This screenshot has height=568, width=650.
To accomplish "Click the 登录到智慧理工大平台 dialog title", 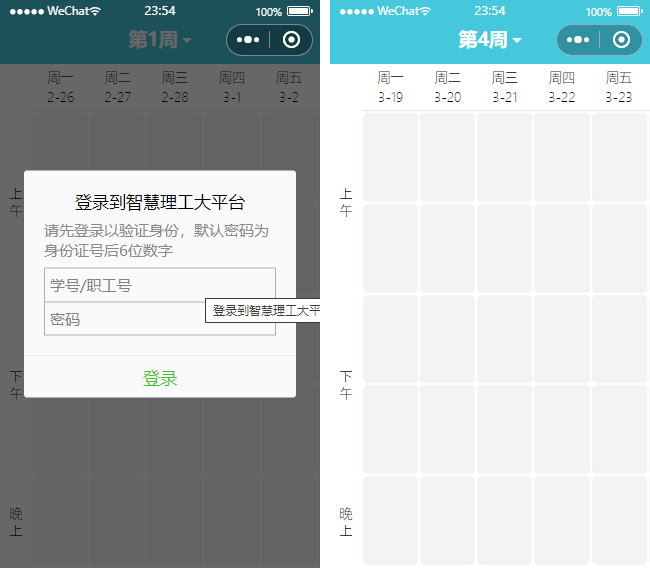I will (160, 202).
